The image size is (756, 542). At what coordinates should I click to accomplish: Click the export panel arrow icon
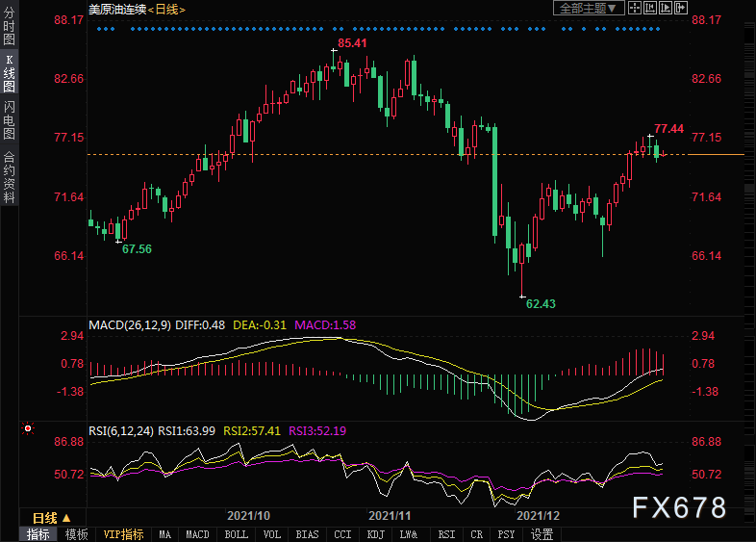[681, 8]
